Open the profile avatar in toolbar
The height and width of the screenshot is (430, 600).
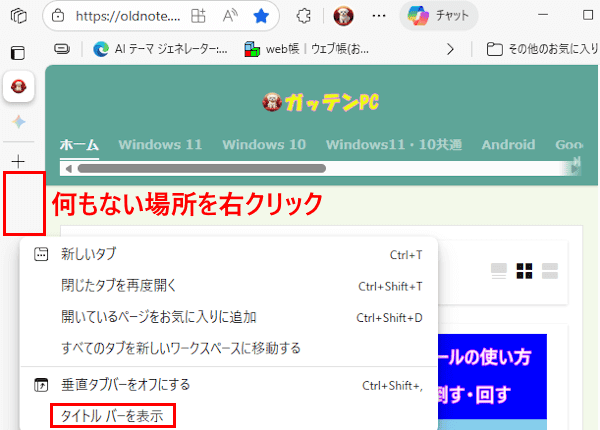coord(343,16)
